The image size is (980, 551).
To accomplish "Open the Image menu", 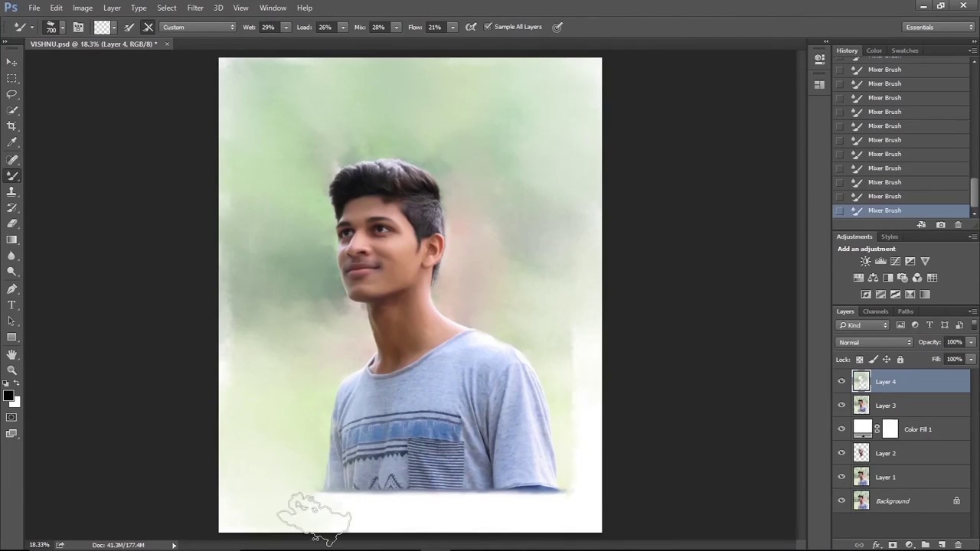I will click(83, 8).
